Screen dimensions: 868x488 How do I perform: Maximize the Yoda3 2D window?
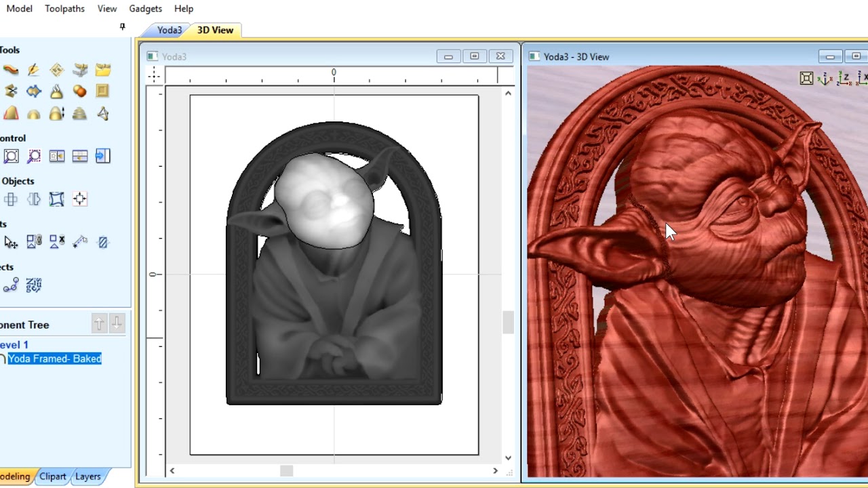tap(474, 57)
